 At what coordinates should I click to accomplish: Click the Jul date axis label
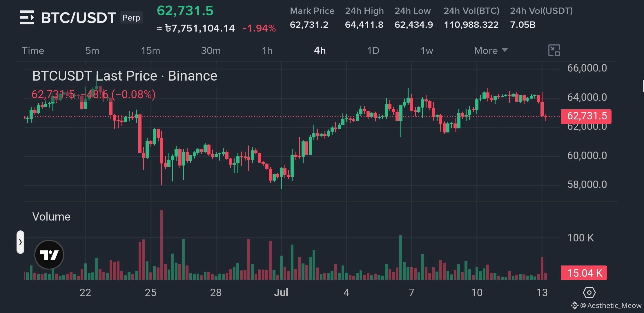pos(281,292)
